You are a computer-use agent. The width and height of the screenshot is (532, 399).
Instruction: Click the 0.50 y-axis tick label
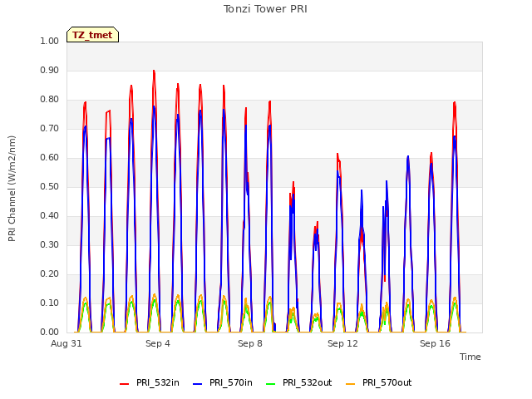(50, 186)
